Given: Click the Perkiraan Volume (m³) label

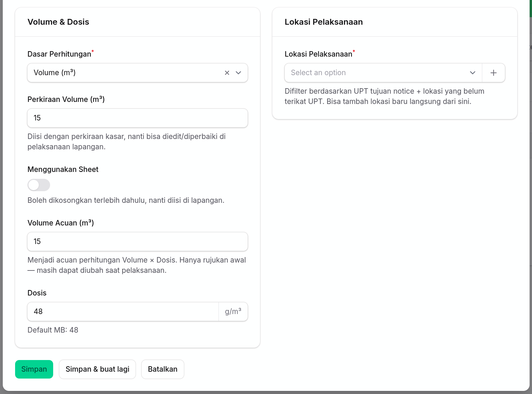Looking at the screenshot, I should coord(66,100).
